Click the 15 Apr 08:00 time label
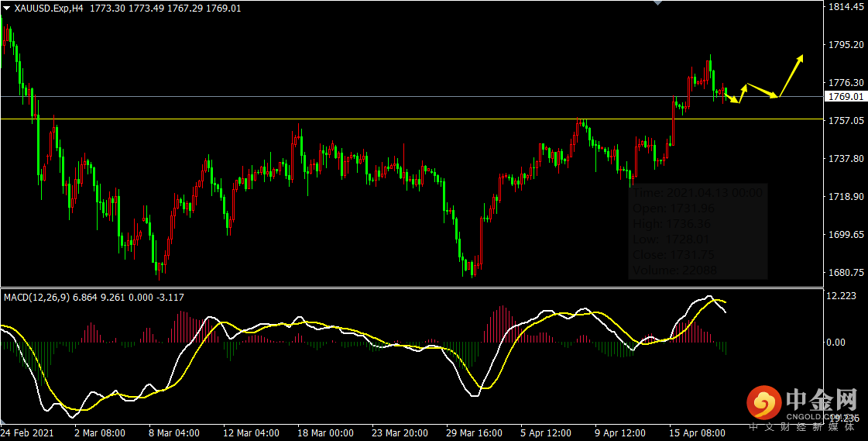Screen dimensions: 868x441 click(697, 432)
